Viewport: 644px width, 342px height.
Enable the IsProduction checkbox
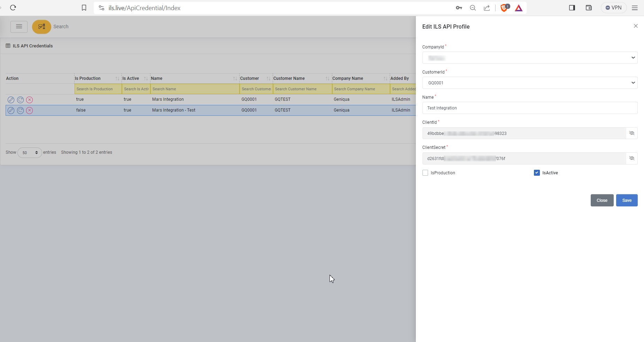point(425,173)
